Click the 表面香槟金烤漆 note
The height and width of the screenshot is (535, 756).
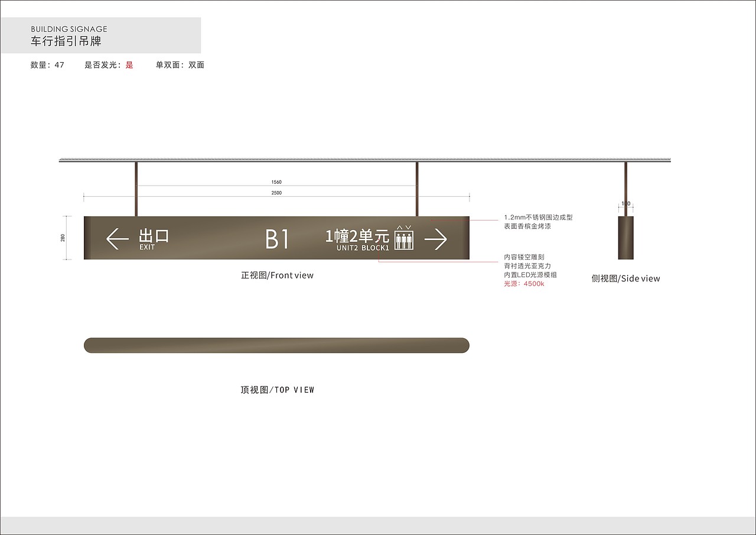[x=527, y=226]
